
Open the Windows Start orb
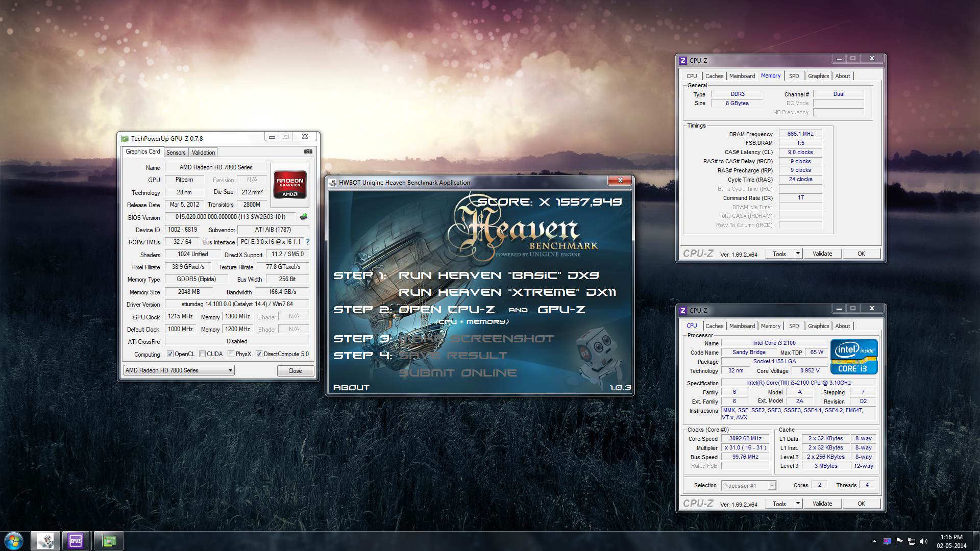13,541
